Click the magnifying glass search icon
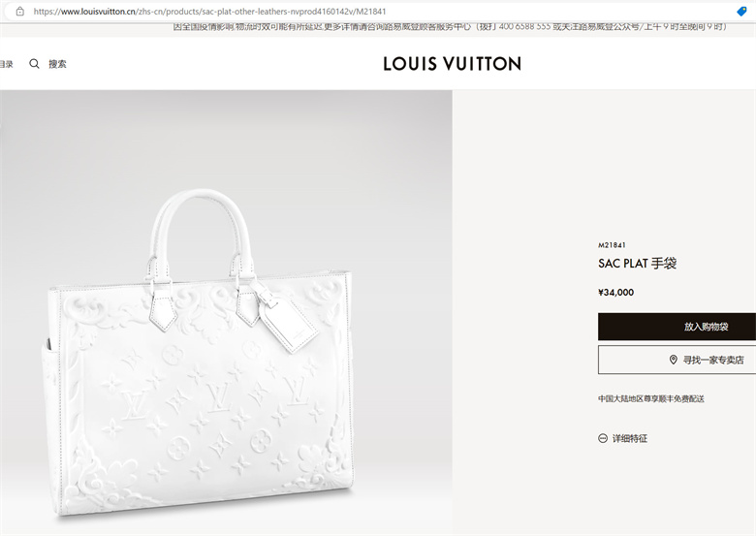 [34, 64]
